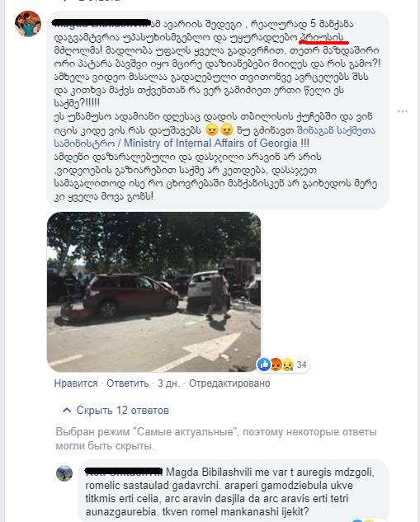The width and height of the screenshot is (420, 522).
Task: Open the car crash photo attachment
Action: (x=153, y=292)
